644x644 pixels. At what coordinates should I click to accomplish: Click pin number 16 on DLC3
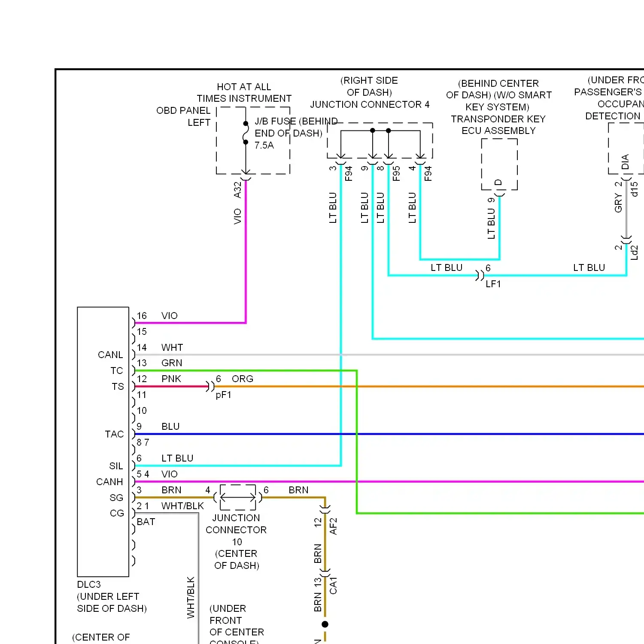coord(142,316)
